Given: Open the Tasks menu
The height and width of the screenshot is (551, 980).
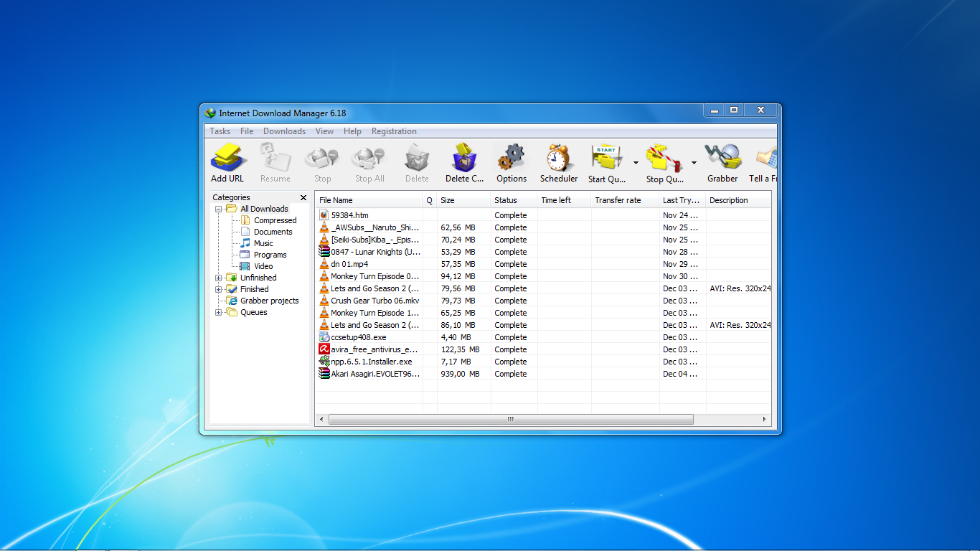Looking at the screenshot, I should pyautogui.click(x=220, y=131).
